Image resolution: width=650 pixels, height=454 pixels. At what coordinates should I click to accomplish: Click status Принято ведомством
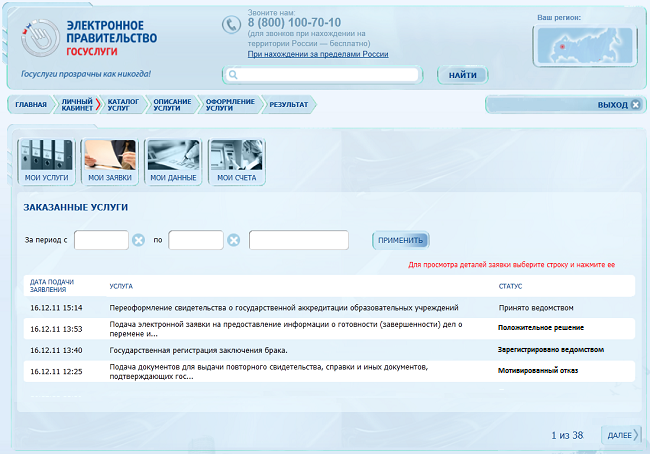[536, 308]
